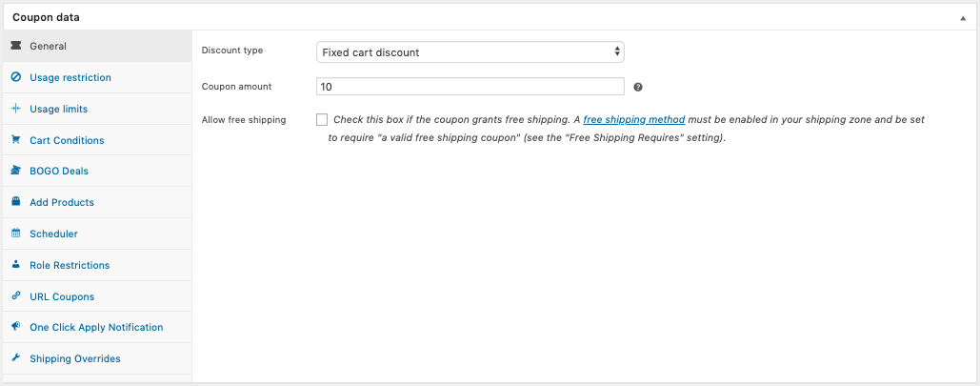Image resolution: width=980 pixels, height=386 pixels.
Task: Click the Shipping Overrides wrench icon
Action: click(16, 358)
